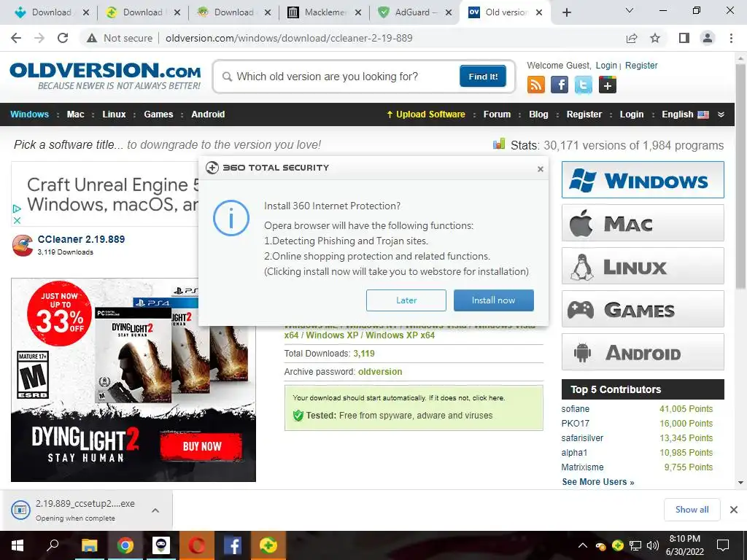Click the taskbar clock showing 8:10 PM
Viewport: 747px width, 560px height.
tap(684, 545)
